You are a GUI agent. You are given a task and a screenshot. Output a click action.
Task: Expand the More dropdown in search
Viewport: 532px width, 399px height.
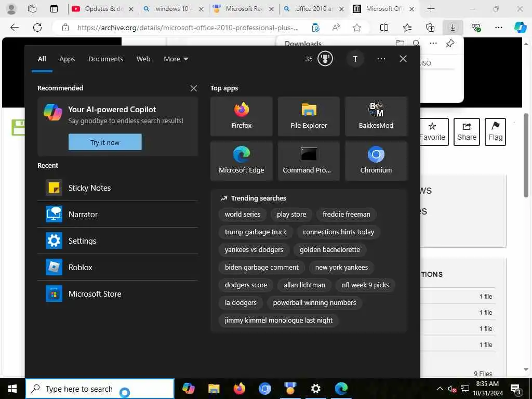tap(176, 59)
